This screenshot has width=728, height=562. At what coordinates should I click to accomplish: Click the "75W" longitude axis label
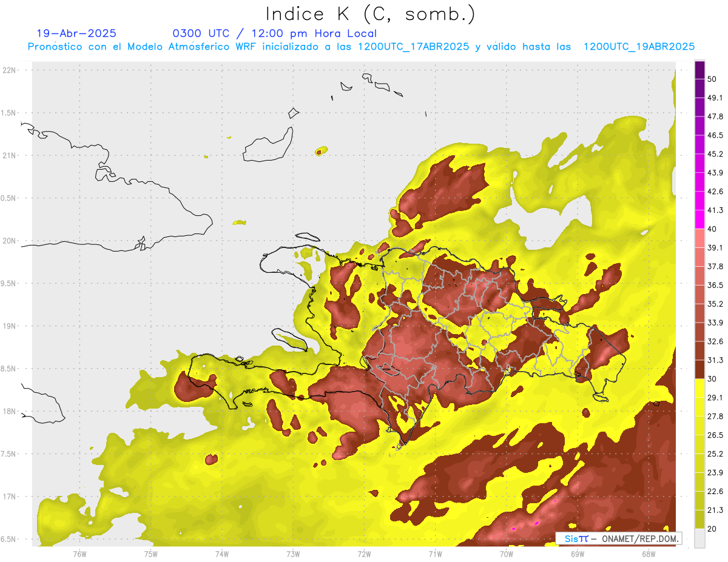(x=150, y=554)
